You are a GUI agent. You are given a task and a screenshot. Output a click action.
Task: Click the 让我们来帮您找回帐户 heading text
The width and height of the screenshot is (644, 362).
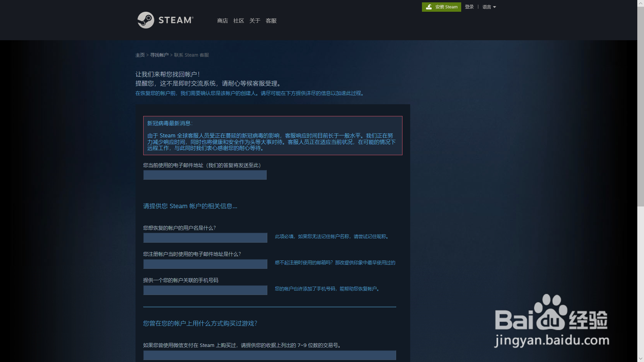click(167, 74)
